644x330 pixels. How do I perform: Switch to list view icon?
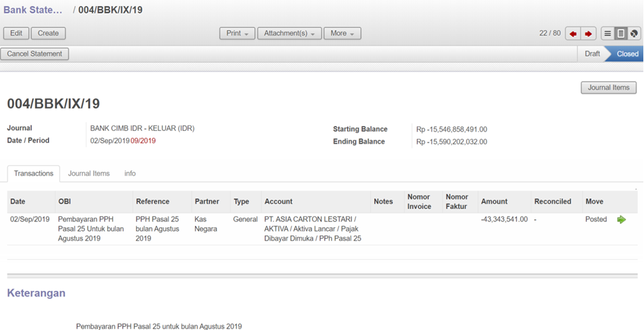[x=608, y=34]
